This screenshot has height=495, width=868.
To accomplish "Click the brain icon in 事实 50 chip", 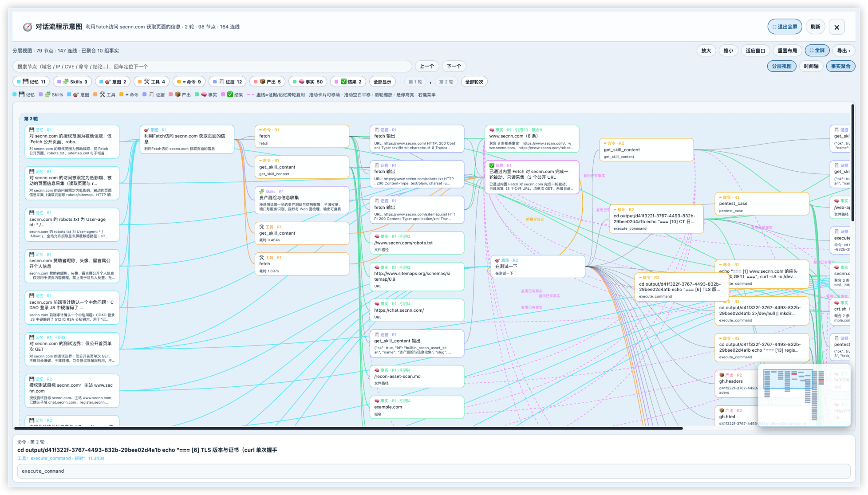I will 301,82.
